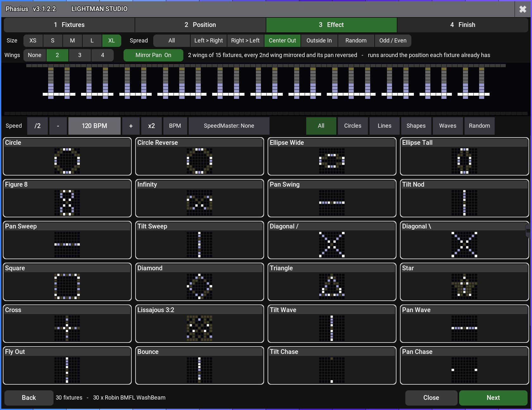The height and width of the screenshot is (410, 532).
Task: Go to the 4 Finish tab
Action: click(462, 25)
